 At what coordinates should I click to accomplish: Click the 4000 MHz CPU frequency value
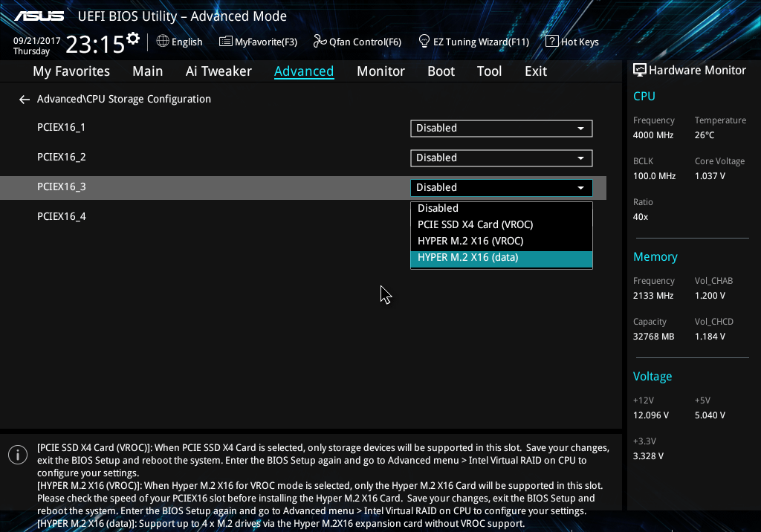(x=652, y=135)
